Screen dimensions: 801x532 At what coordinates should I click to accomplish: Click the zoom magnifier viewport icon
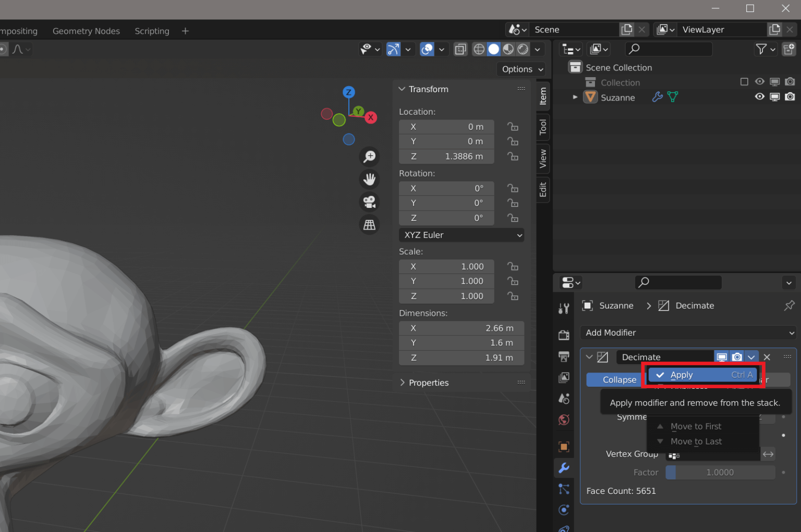coord(370,156)
